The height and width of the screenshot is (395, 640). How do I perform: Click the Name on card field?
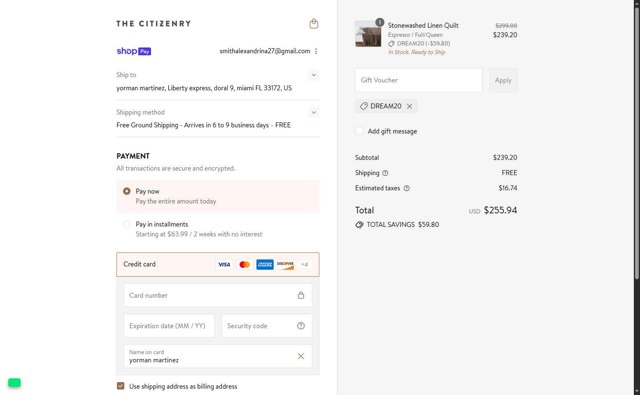218,356
